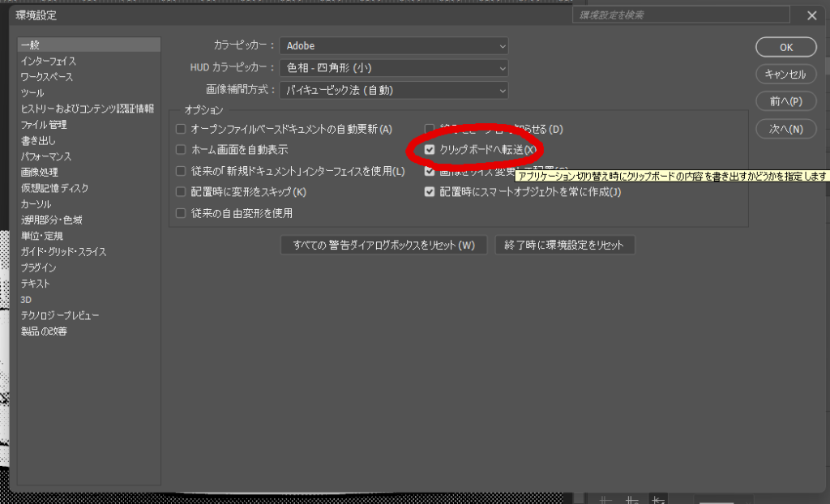
Task: Go to the カーソル settings category
Action: pos(36,204)
